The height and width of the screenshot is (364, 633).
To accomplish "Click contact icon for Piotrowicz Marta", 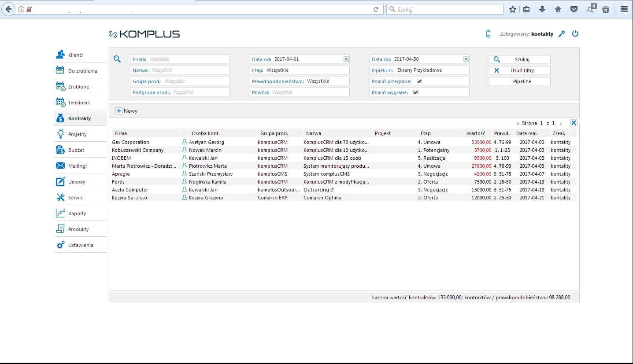I will tap(185, 166).
